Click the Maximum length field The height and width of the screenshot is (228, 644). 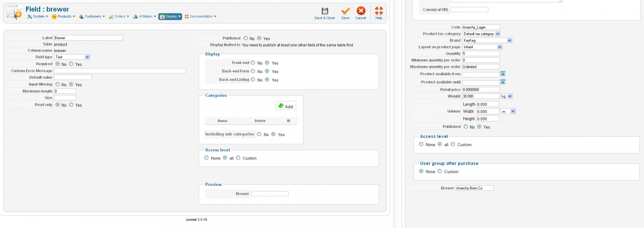65,91
